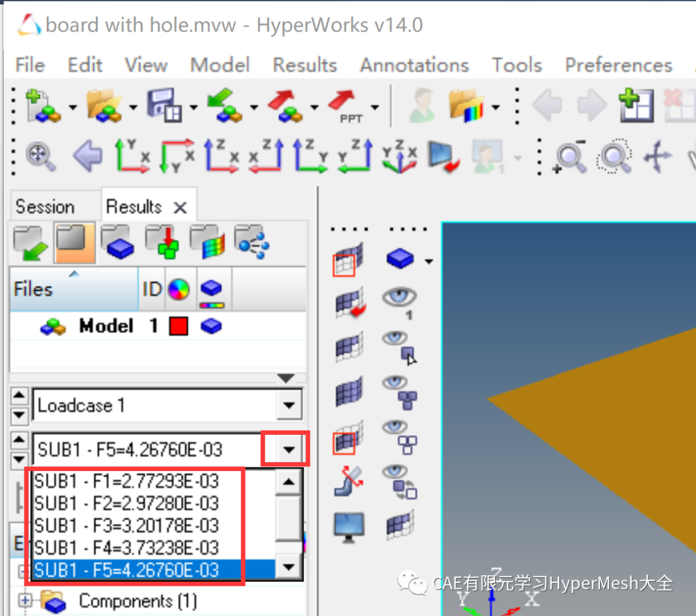Click the list scrollbar down arrow
The height and width of the screenshot is (616, 696).
289,567
